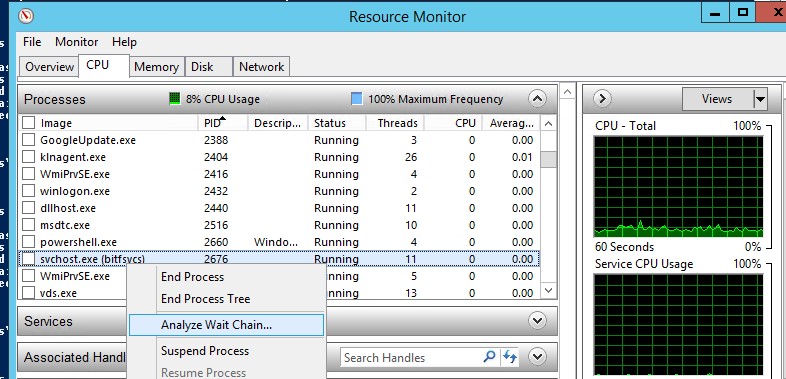Open the File menu
Image resolution: width=786 pixels, height=379 pixels.
coord(32,42)
